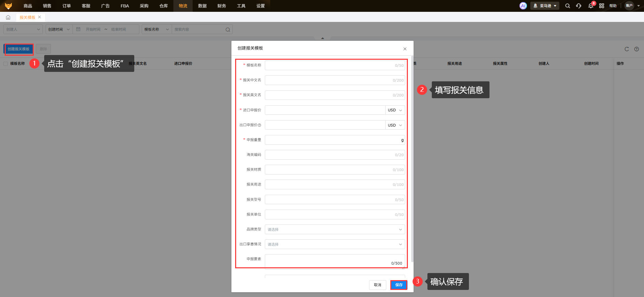The height and width of the screenshot is (297, 644).
Task: Click 取消 to cancel the dialog
Action: tap(377, 285)
